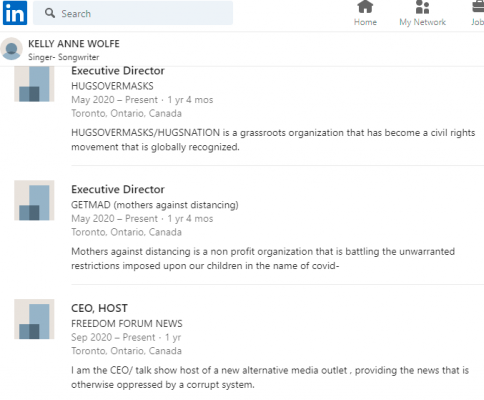Click the KELLY ANNE WOLFE name header

74,44
